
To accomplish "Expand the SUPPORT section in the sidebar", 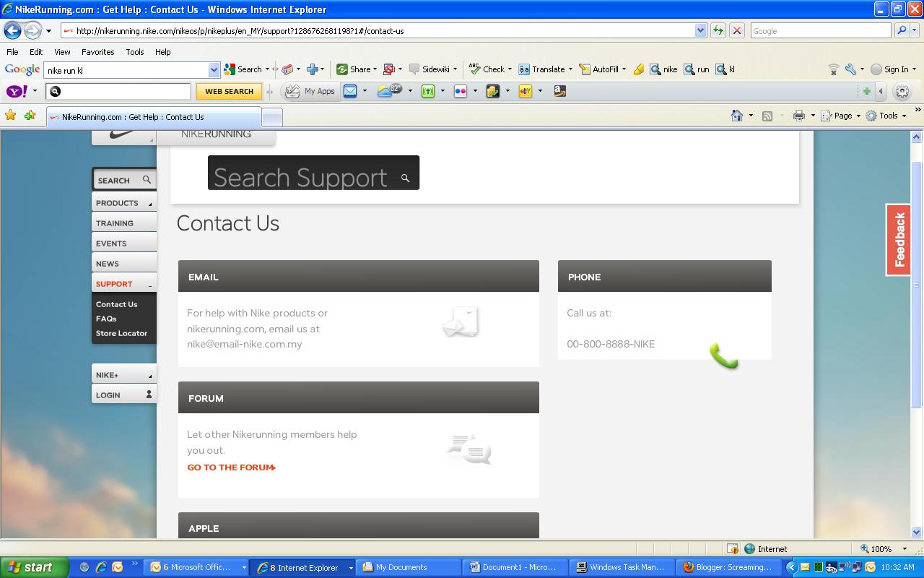I will 114,283.
